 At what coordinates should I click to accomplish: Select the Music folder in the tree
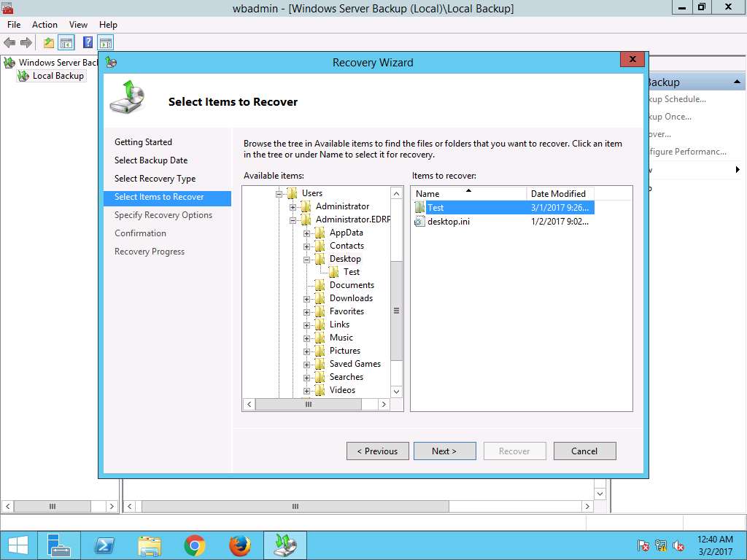pyautogui.click(x=341, y=337)
